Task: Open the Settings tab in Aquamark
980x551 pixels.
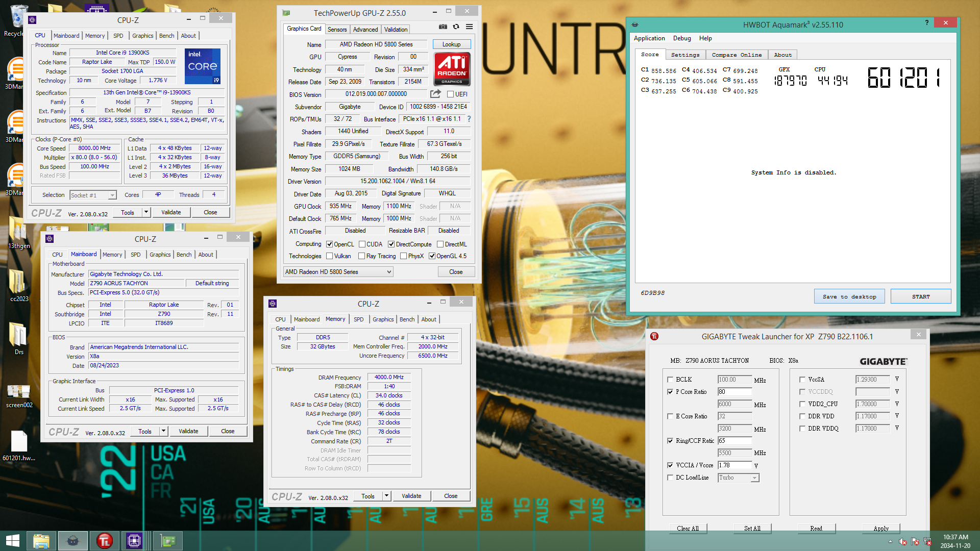Action: pyautogui.click(x=685, y=55)
